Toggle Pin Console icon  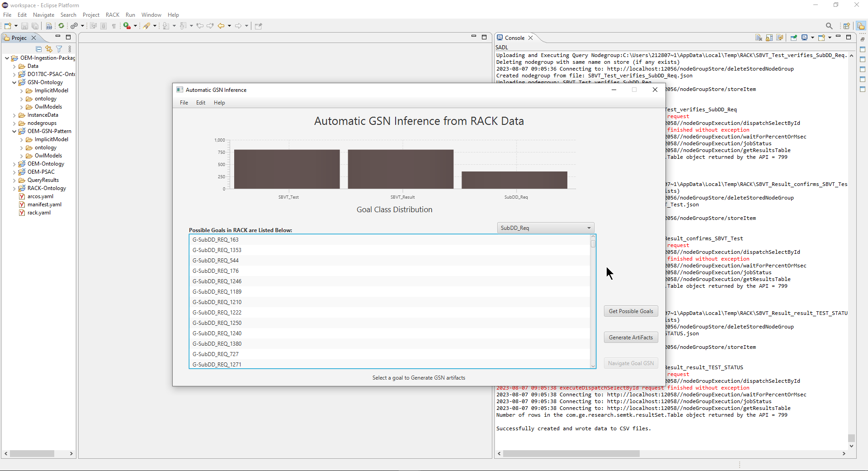794,38
